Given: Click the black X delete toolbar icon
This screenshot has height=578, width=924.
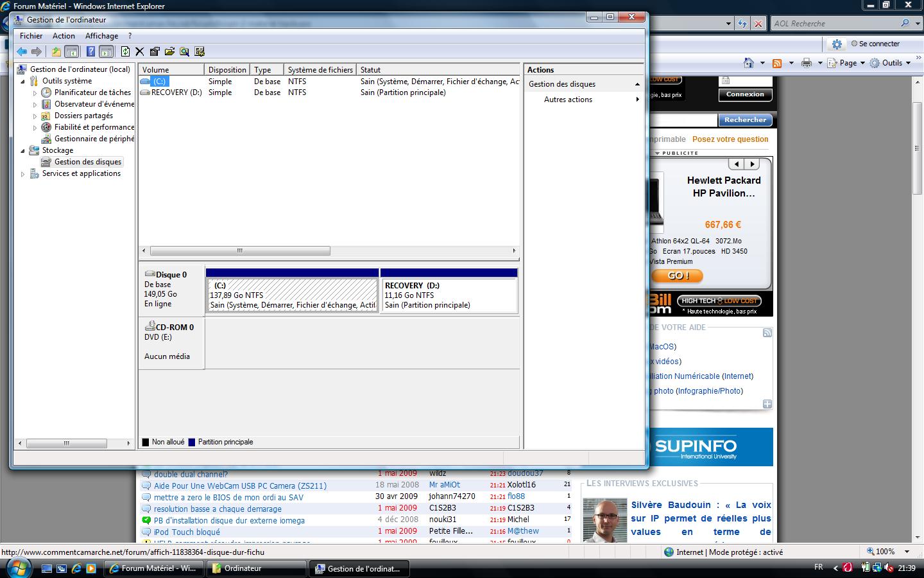Looking at the screenshot, I should pyautogui.click(x=139, y=52).
